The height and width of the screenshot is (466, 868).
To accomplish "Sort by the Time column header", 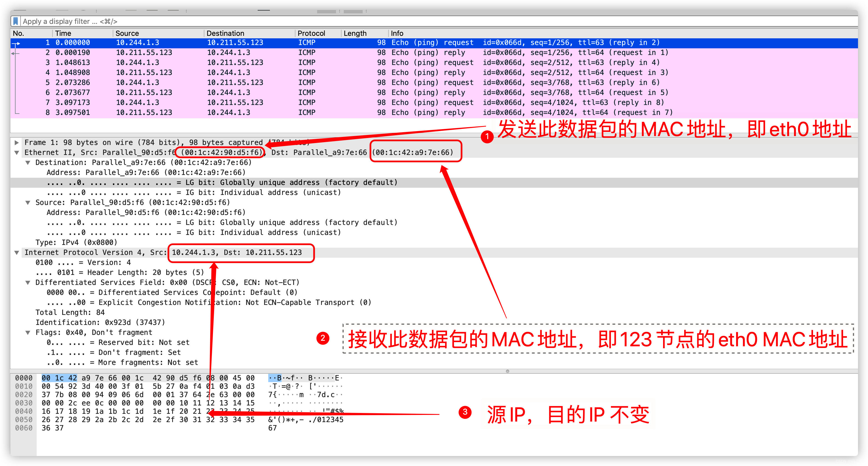I will click(x=82, y=33).
